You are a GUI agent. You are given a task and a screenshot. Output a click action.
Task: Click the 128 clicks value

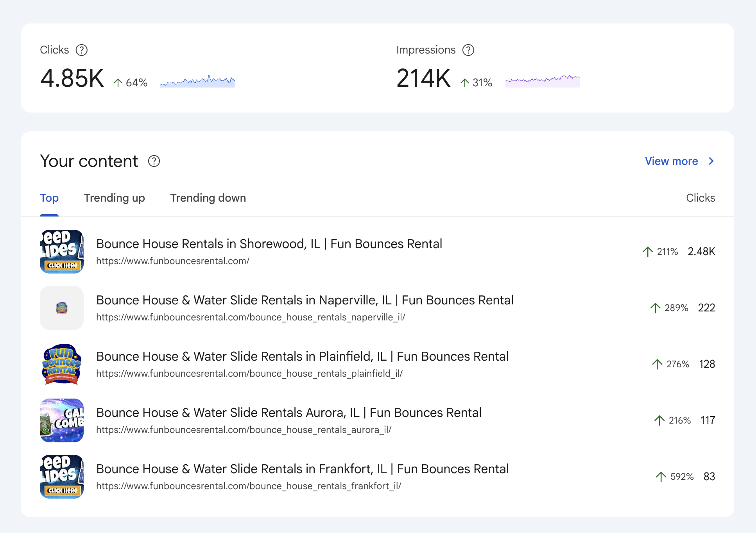[x=707, y=364]
